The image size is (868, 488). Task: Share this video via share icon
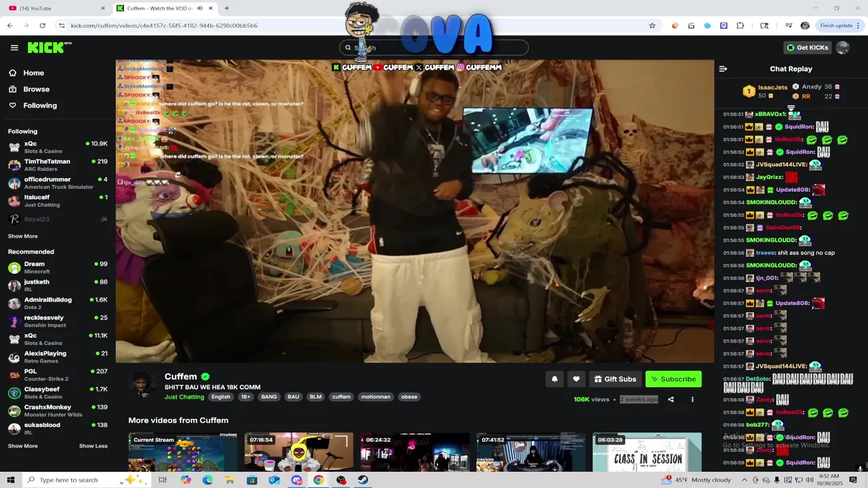(671, 399)
